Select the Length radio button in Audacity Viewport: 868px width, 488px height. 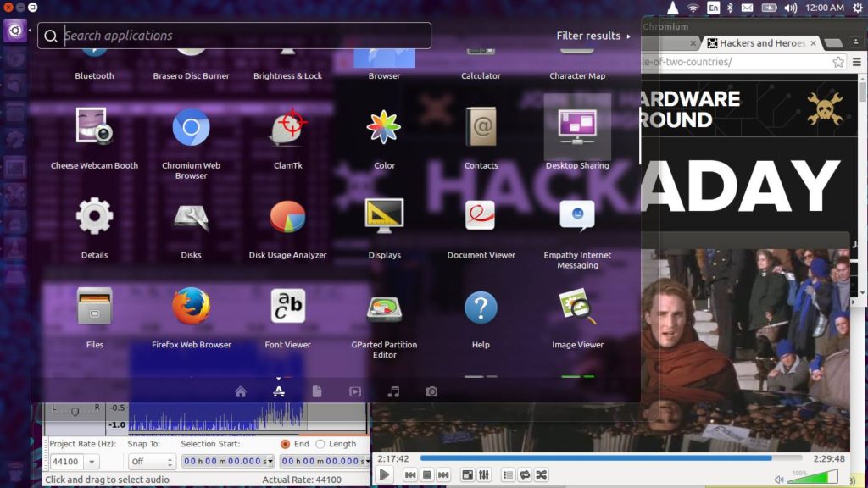point(320,444)
